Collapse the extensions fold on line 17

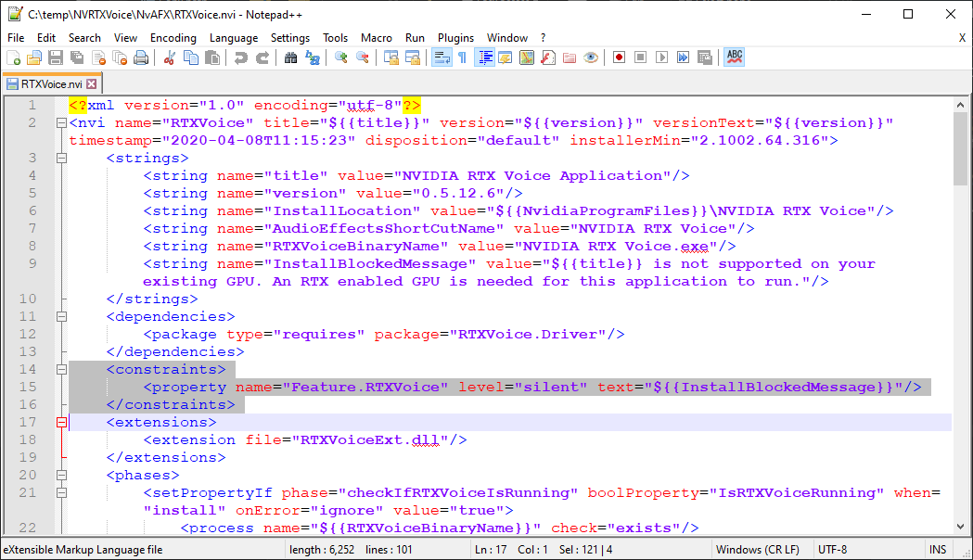(x=61, y=423)
